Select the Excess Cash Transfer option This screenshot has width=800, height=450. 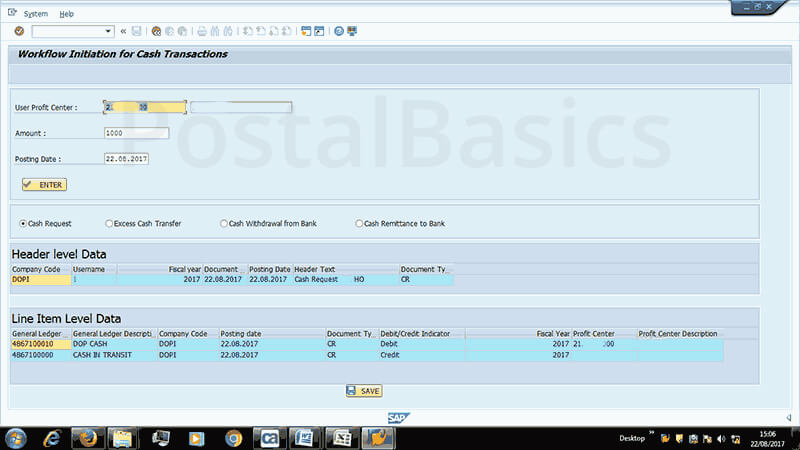[x=109, y=223]
